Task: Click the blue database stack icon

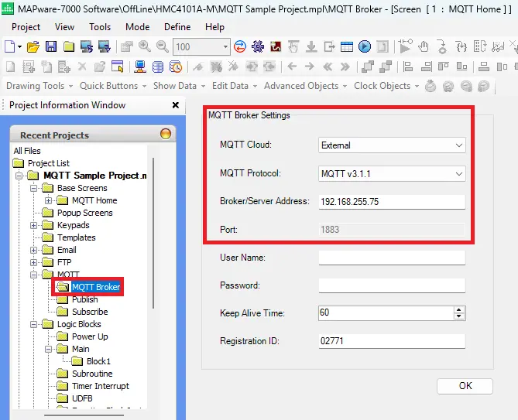Action: coord(158,67)
